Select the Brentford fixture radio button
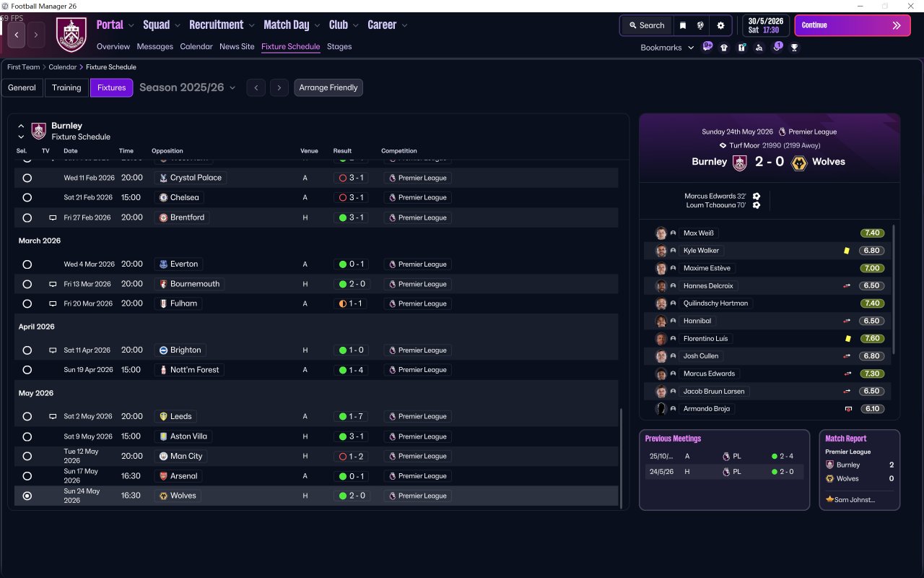This screenshot has width=924, height=578. (27, 218)
